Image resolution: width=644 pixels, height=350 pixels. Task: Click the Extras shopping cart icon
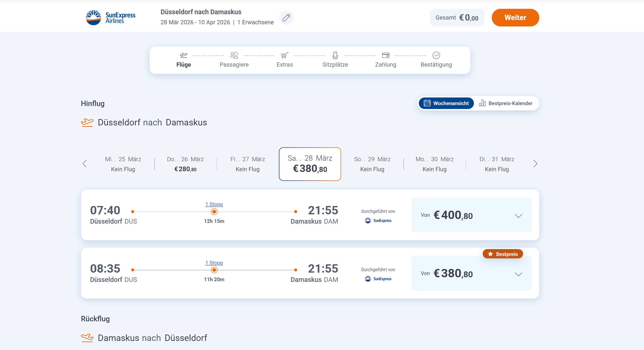[284, 55]
